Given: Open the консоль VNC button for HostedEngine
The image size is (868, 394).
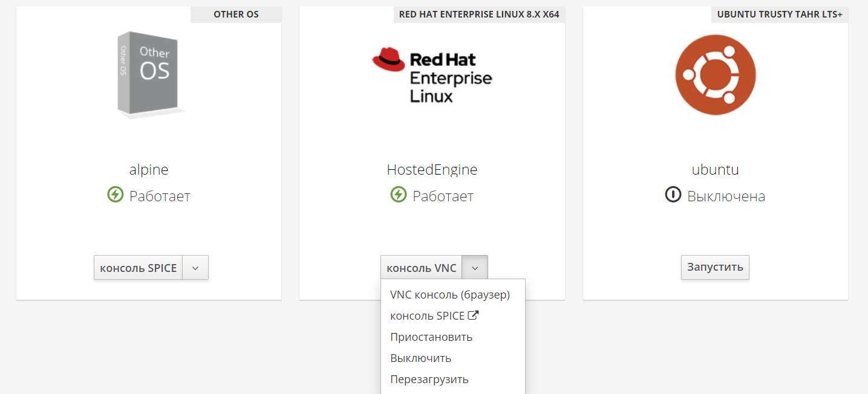Looking at the screenshot, I should tap(422, 268).
